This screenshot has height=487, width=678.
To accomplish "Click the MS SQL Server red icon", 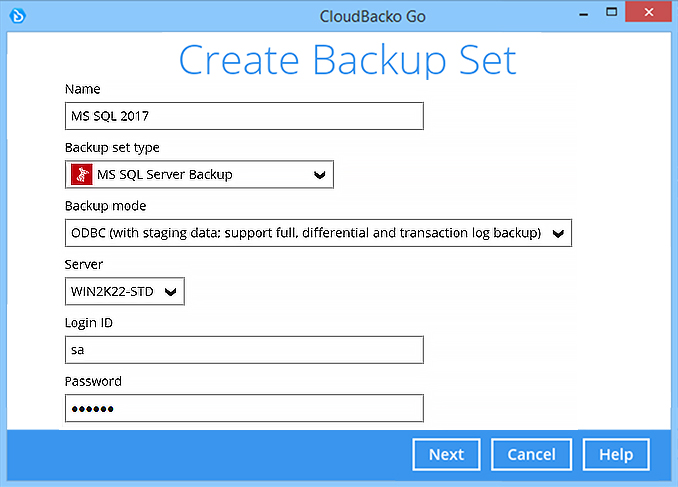I will (x=82, y=174).
